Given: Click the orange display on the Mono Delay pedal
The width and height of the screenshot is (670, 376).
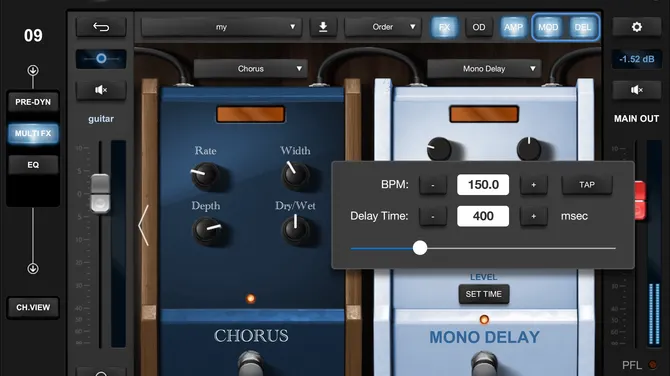Looking at the screenshot, I should [x=484, y=115].
